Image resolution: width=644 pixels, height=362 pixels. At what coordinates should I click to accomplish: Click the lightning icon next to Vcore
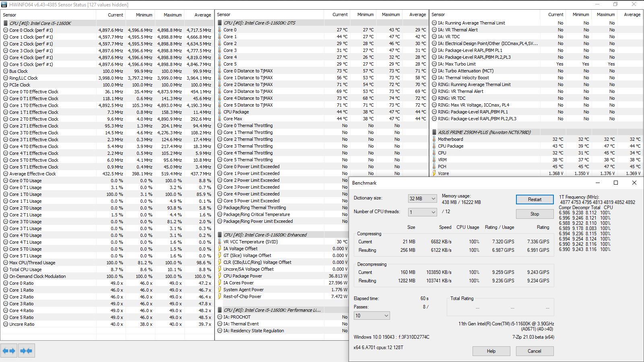(434, 173)
